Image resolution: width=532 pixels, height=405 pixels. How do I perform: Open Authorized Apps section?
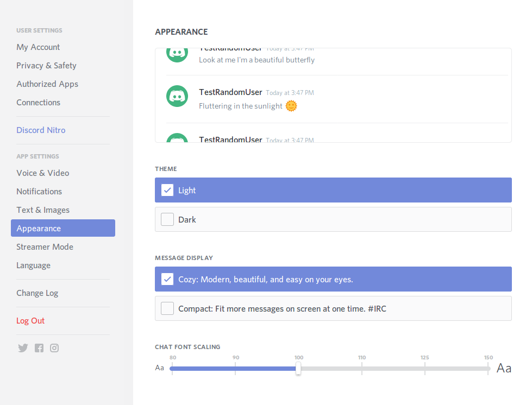(47, 84)
